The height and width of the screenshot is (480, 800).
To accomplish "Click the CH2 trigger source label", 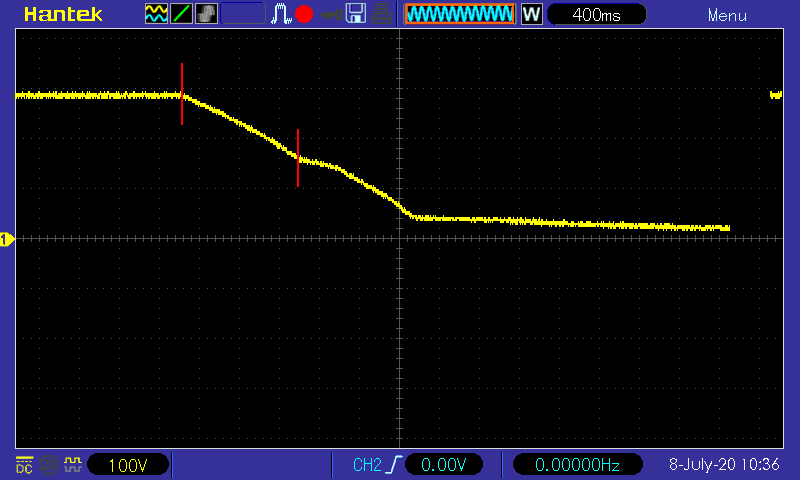I will coord(367,465).
